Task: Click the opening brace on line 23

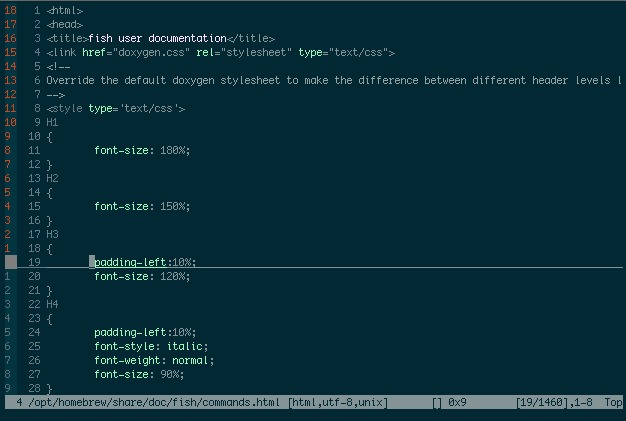Action: coord(50,319)
